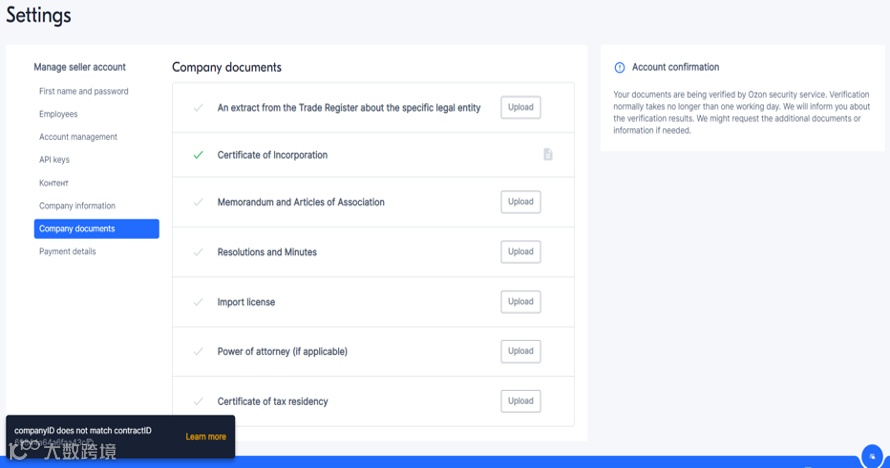
Task: Click the checkmark beside Resolutions and Minutes
Action: [x=198, y=252]
